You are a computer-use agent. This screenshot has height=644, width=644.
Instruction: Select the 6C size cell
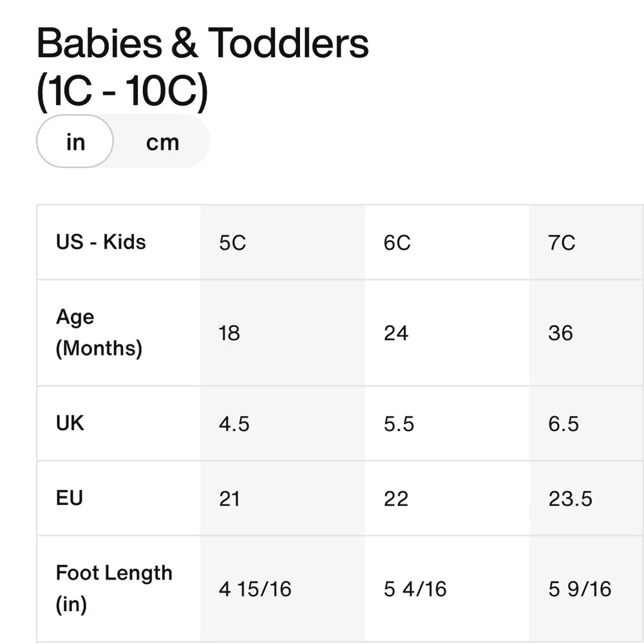pyautogui.click(x=447, y=242)
